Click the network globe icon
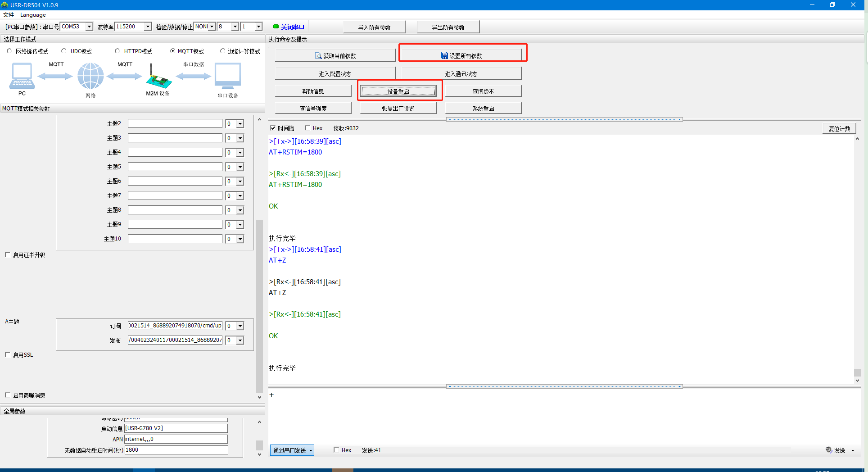The height and width of the screenshot is (472, 868). (x=90, y=76)
